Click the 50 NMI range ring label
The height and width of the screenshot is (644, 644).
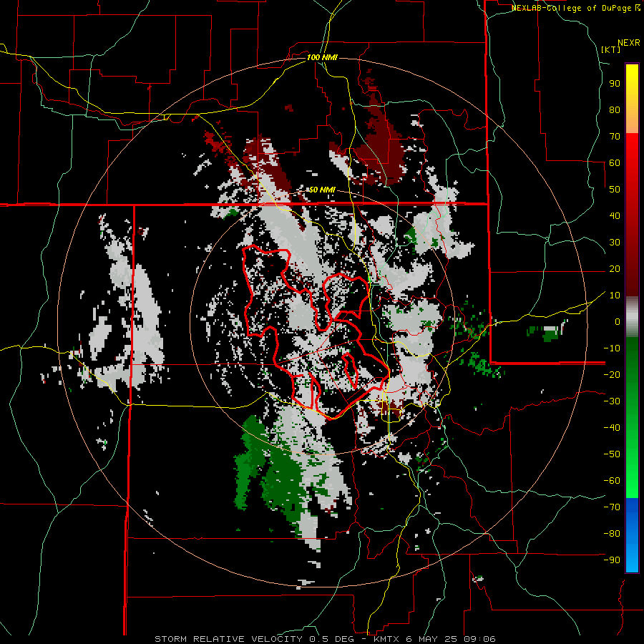coord(322,190)
